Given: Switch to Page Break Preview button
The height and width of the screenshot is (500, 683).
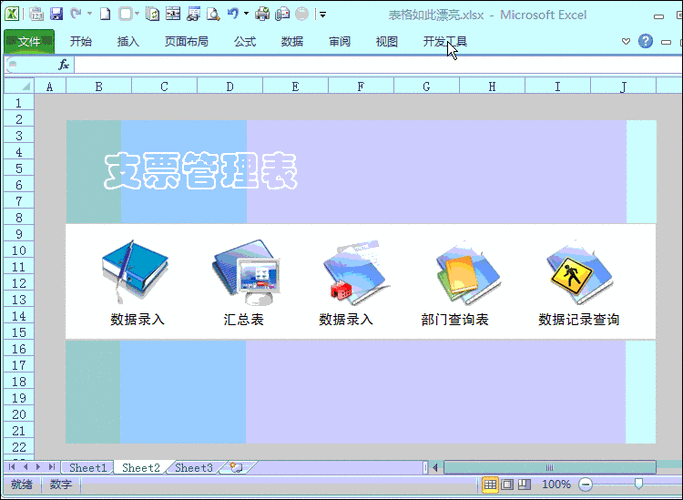Looking at the screenshot, I should tap(524, 484).
